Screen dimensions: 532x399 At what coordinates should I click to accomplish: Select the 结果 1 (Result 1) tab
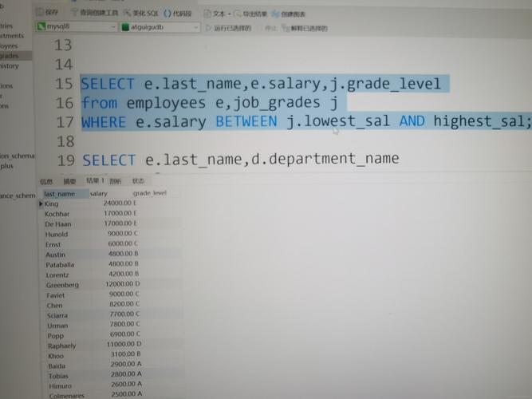tap(95, 180)
